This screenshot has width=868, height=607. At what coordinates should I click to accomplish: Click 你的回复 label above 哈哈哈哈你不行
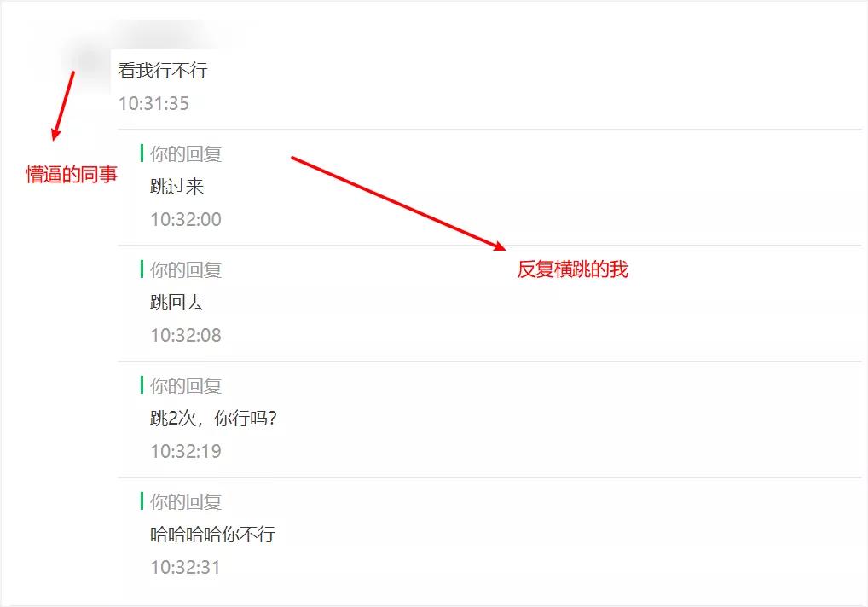point(186,502)
